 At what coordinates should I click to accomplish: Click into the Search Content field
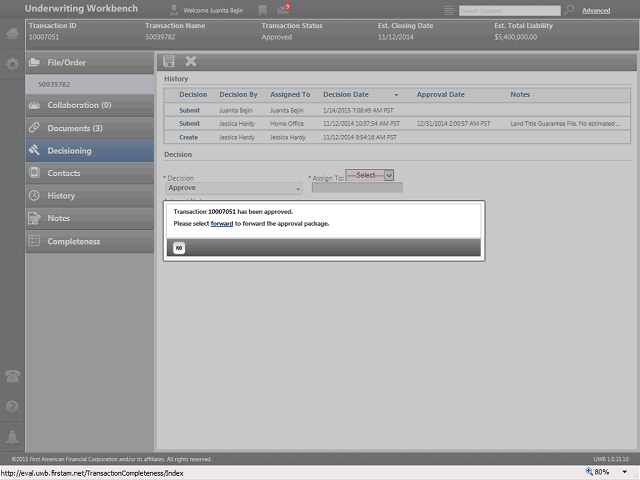click(x=509, y=11)
